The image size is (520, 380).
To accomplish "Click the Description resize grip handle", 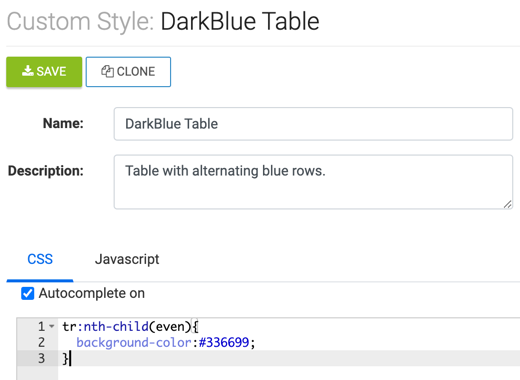I will 507,204.
